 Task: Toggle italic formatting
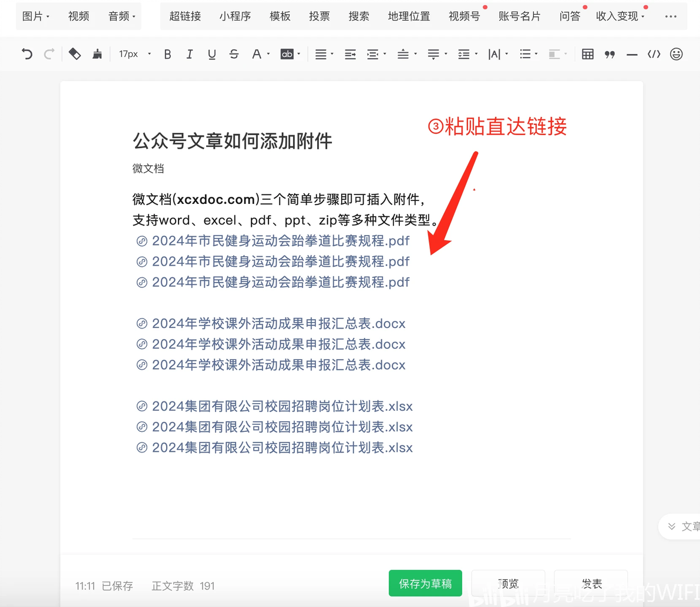[x=189, y=54]
